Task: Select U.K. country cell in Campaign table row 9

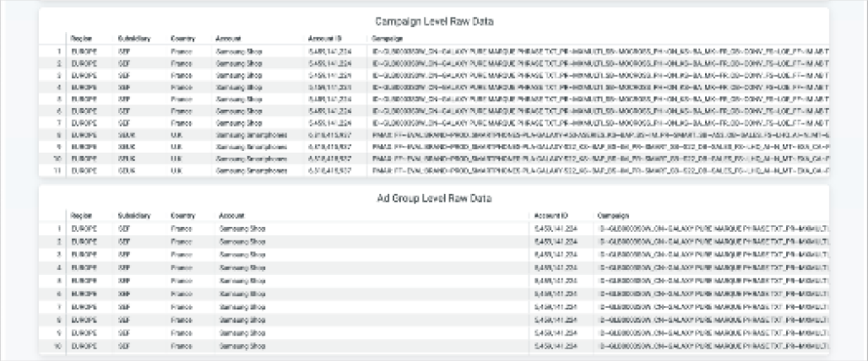Action: (176, 147)
